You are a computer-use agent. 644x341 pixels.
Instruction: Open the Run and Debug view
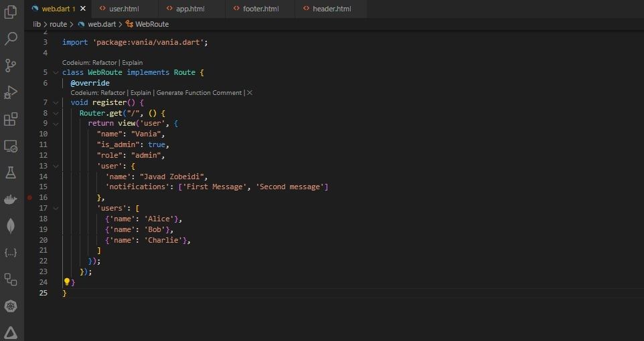(11, 92)
